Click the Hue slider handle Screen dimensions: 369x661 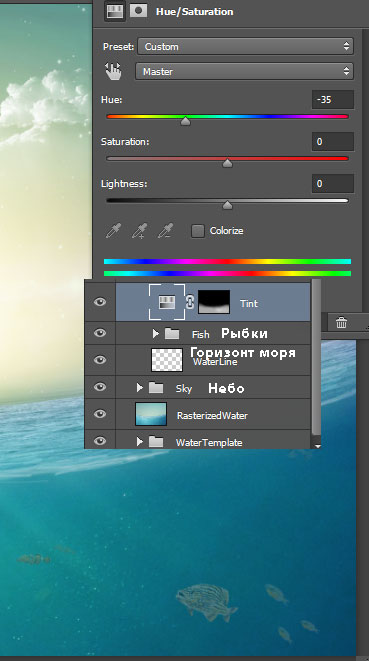pyautogui.click(x=185, y=121)
